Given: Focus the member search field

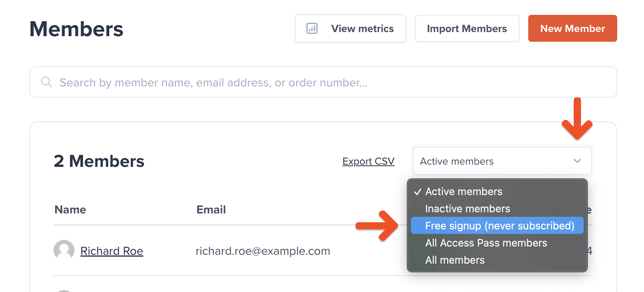Looking at the screenshot, I should [x=331, y=82].
